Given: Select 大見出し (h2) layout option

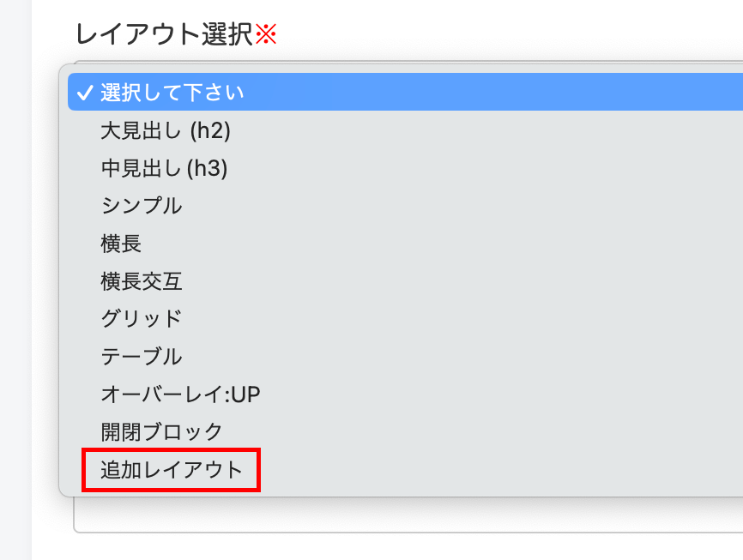Looking at the screenshot, I should (166, 130).
